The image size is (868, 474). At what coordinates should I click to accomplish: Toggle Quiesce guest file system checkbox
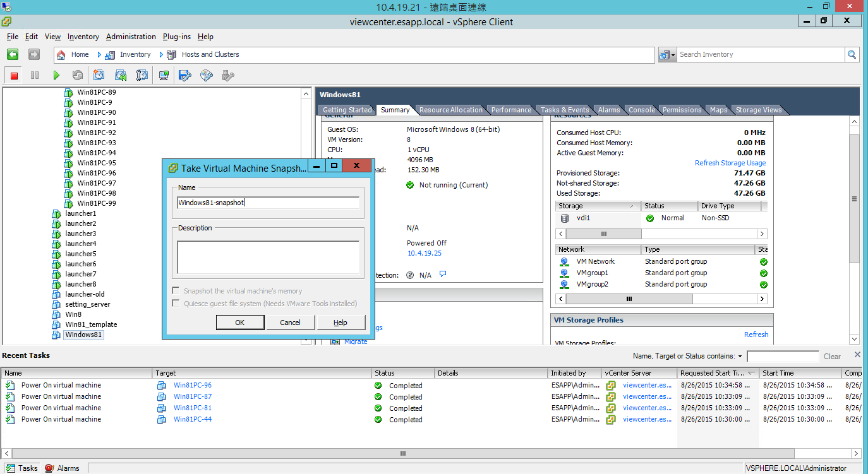coord(176,304)
